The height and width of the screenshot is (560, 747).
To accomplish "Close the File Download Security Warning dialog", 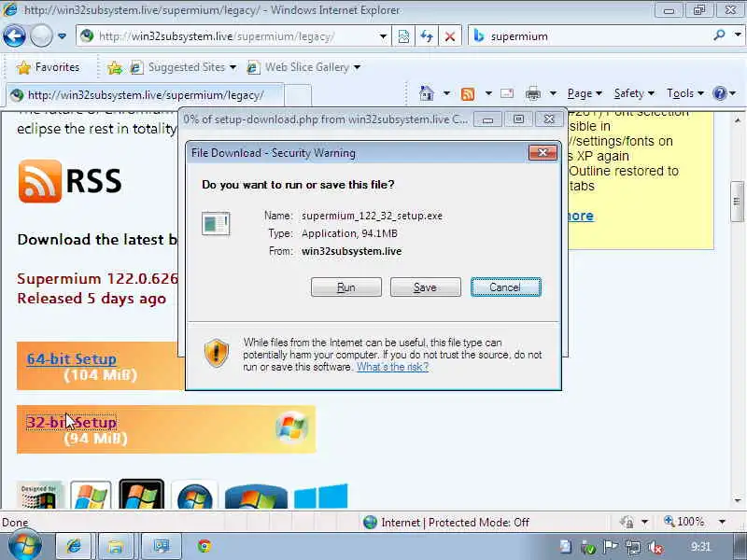I will pyautogui.click(x=543, y=152).
